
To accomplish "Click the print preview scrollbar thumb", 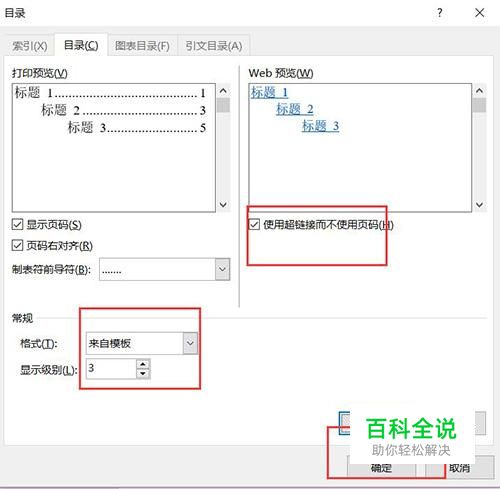I will point(223,105).
